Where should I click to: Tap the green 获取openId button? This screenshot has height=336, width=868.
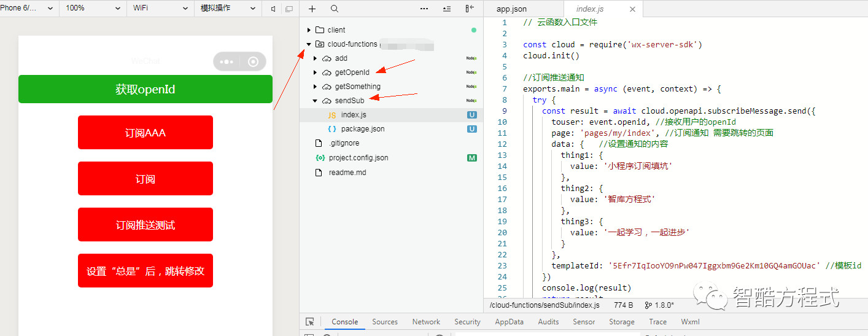pyautogui.click(x=145, y=89)
